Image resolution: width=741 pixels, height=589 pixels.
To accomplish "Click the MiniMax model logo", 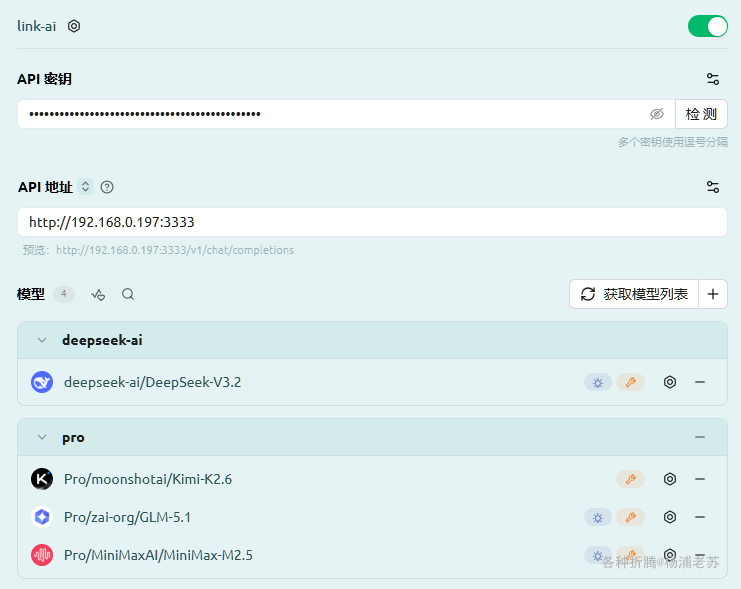I will [42, 555].
